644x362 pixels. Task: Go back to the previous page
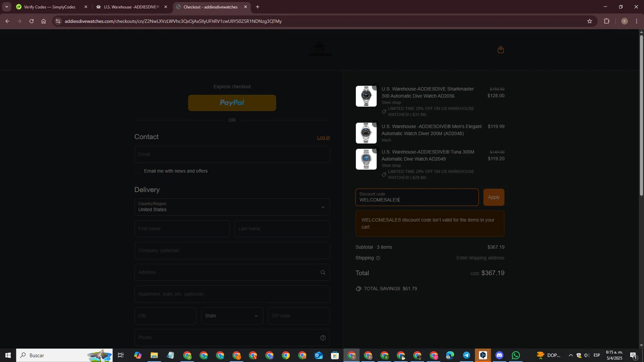coord(7,21)
